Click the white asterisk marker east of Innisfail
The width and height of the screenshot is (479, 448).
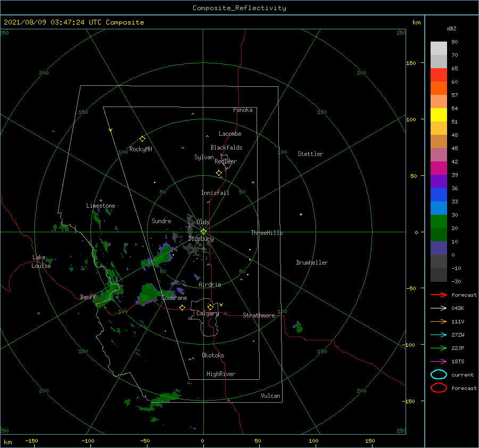pyautogui.click(x=253, y=183)
